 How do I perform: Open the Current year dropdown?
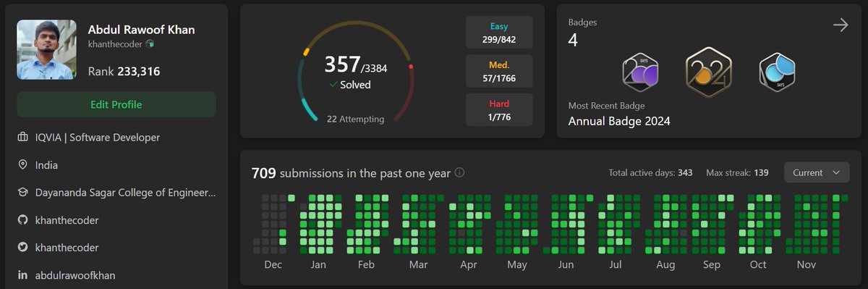click(816, 172)
